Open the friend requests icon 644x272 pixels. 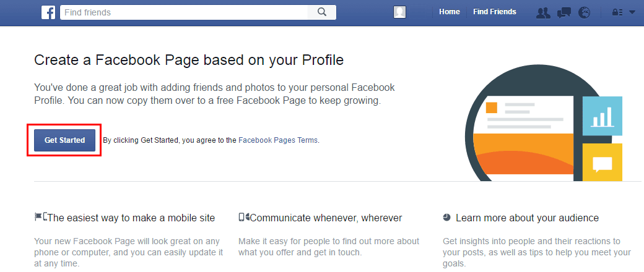click(x=544, y=13)
